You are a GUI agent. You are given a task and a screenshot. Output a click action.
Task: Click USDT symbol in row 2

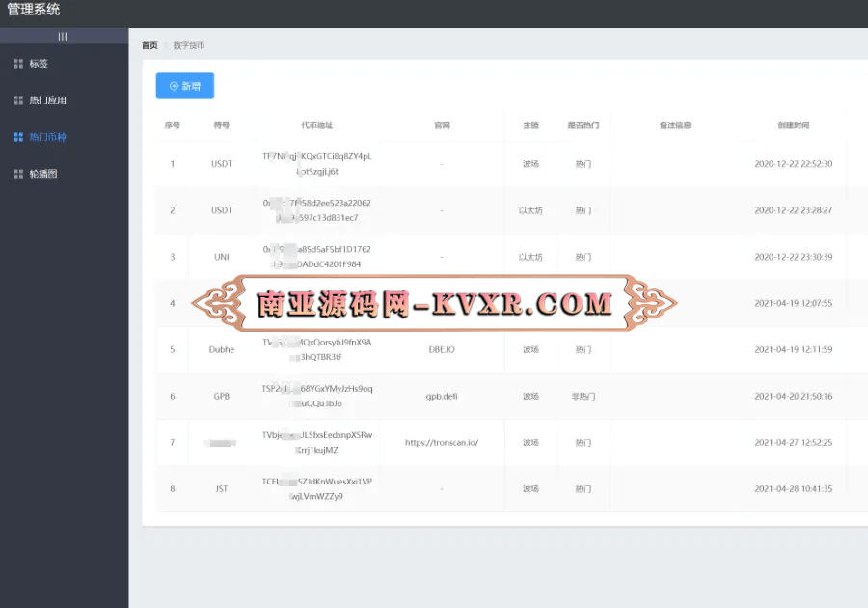[x=222, y=210]
